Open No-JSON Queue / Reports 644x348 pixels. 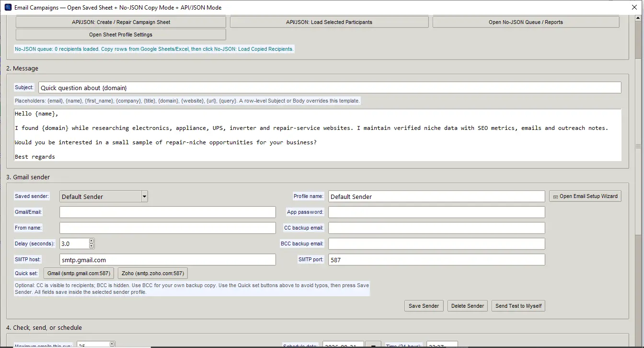click(x=526, y=22)
